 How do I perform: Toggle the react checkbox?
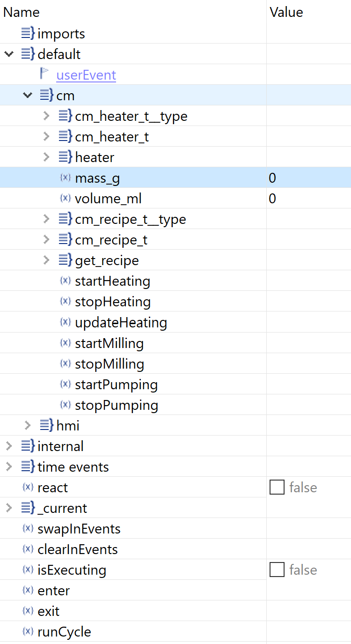[x=277, y=487]
